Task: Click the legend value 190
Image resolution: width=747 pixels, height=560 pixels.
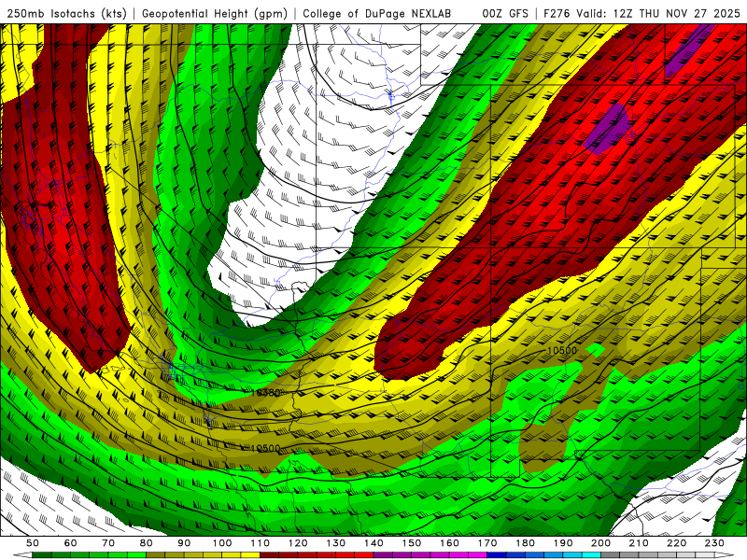Action: (563, 543)
